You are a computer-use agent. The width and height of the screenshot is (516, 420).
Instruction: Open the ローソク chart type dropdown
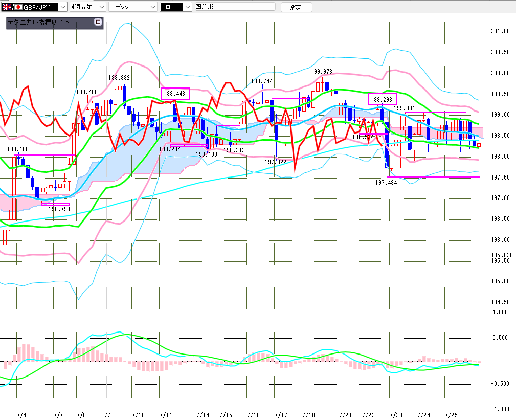point(132,7)
